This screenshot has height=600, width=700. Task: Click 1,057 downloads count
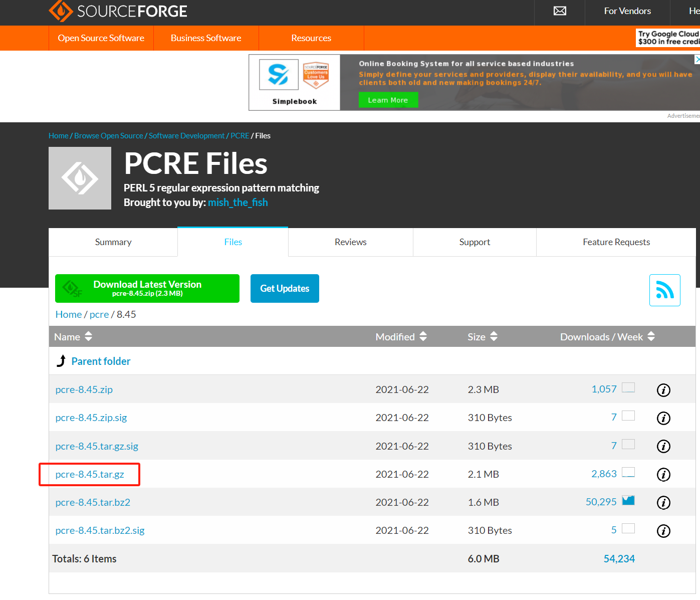click(604, 389)
